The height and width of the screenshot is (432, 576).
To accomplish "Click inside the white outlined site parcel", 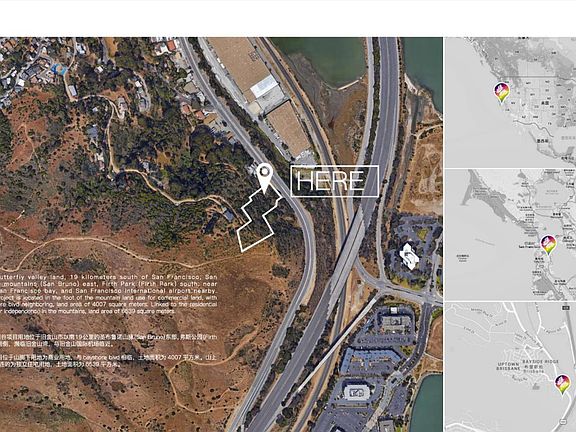I will [x=259, y=219].
